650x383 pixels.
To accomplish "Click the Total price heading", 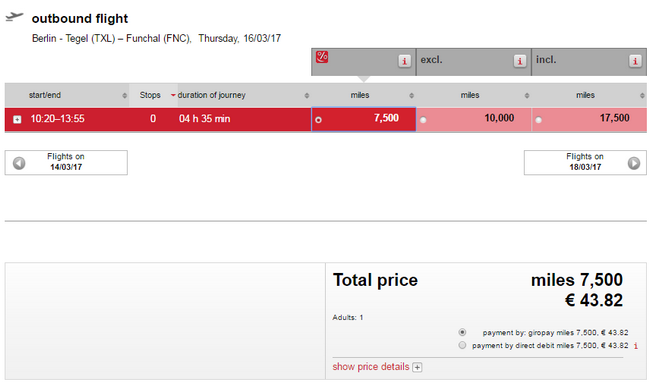I will 375,280.
